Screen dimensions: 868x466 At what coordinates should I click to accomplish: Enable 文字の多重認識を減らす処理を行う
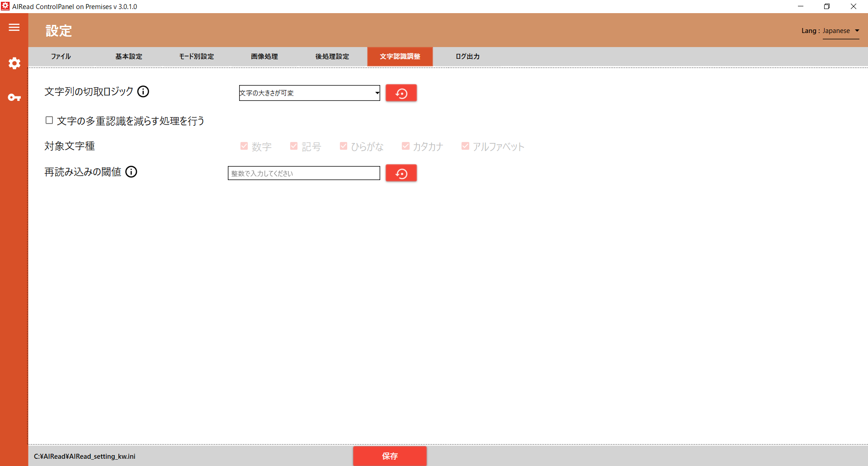coord(48,119)
